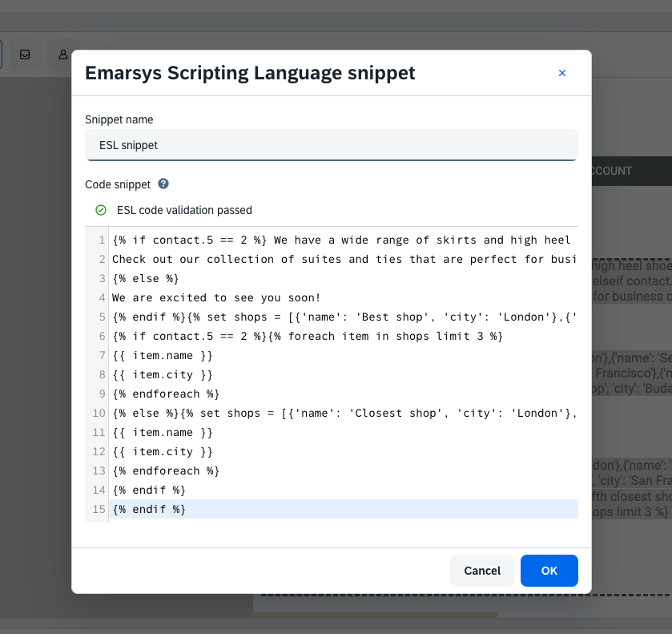The height and width of the screenshot is (634, 672).
Task: Click the user icon in the background toolbar
Action: [63, 55]
